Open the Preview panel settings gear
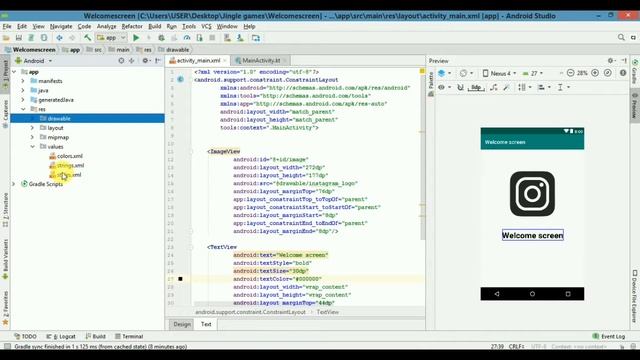Screen dimensions: 640x360 [611, 60]
